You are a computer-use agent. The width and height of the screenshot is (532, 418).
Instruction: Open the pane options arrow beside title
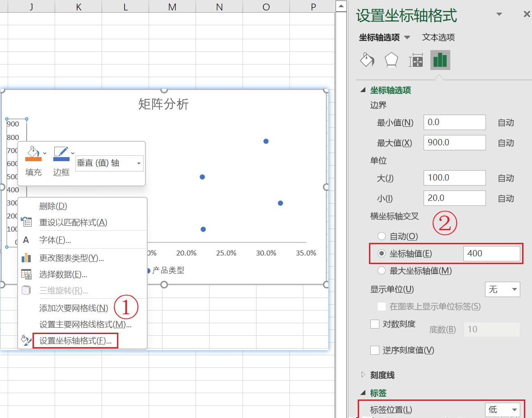[499, 14]
